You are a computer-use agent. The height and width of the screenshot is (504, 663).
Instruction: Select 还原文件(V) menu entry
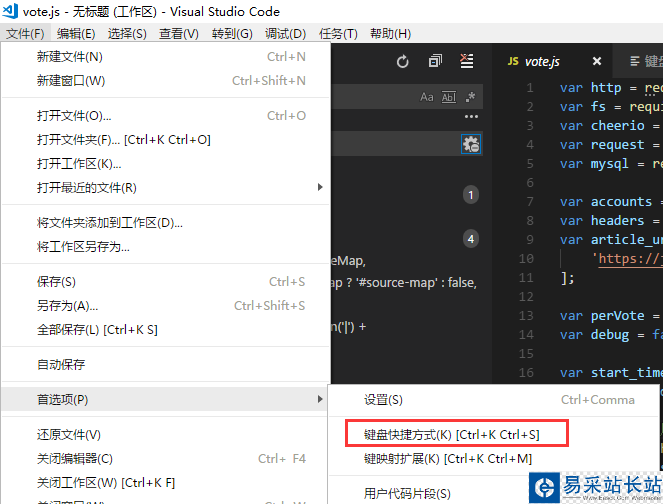pos(165,434)
